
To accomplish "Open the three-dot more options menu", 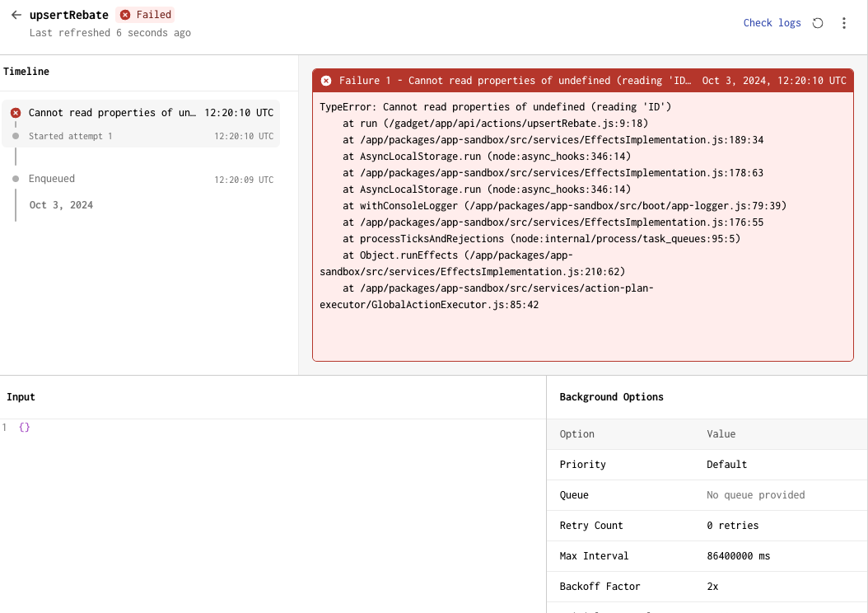I will (x=844, y=23).
